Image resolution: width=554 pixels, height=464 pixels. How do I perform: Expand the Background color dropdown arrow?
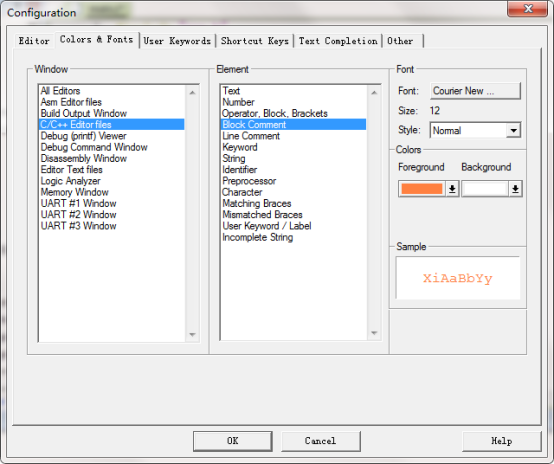pyautogui.click(x=515, y=189)
